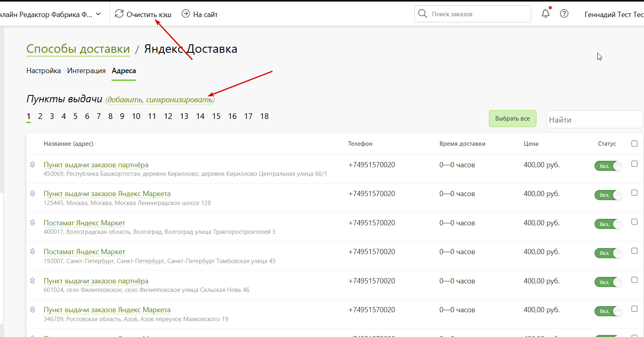Open the Геннадий Тест user menu
Screen dimensions: 644x337
point(614,14)
